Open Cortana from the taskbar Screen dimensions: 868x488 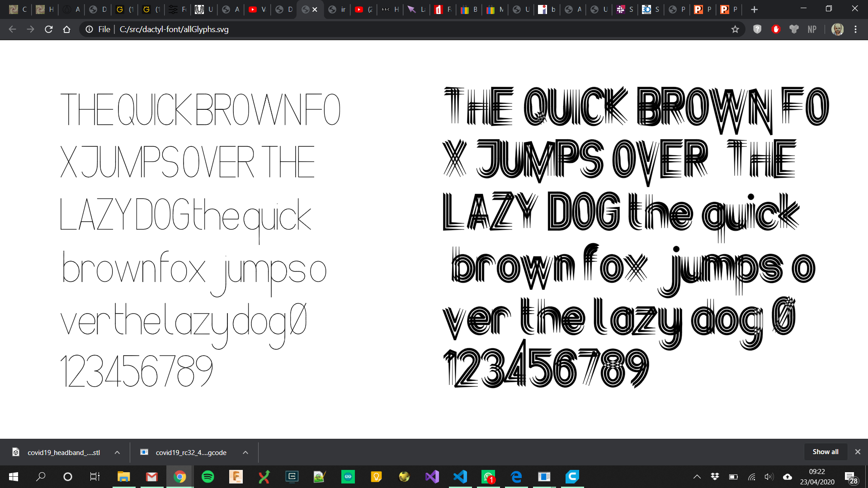pos(68,477)
